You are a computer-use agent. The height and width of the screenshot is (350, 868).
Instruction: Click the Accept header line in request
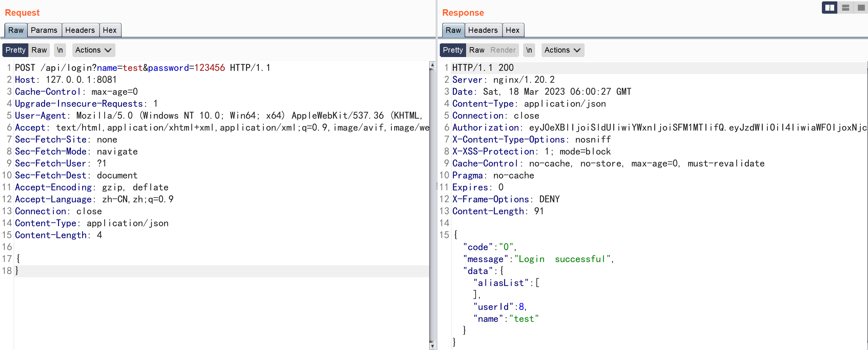tap(222, 127)
